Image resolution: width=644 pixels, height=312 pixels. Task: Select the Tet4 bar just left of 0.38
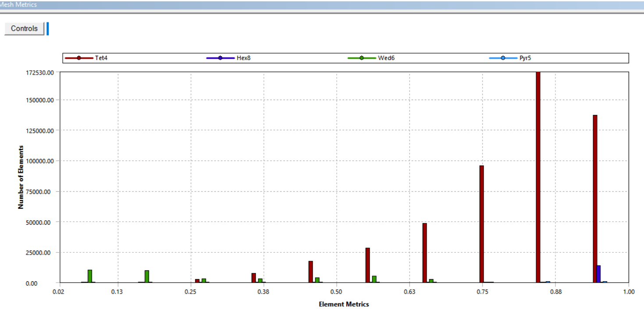(253, 278)
